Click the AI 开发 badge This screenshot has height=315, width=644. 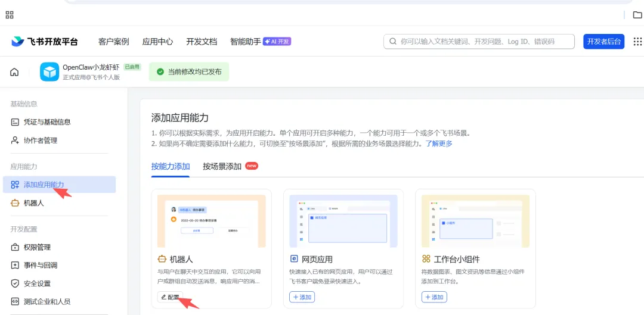click(x=277, y=42)
